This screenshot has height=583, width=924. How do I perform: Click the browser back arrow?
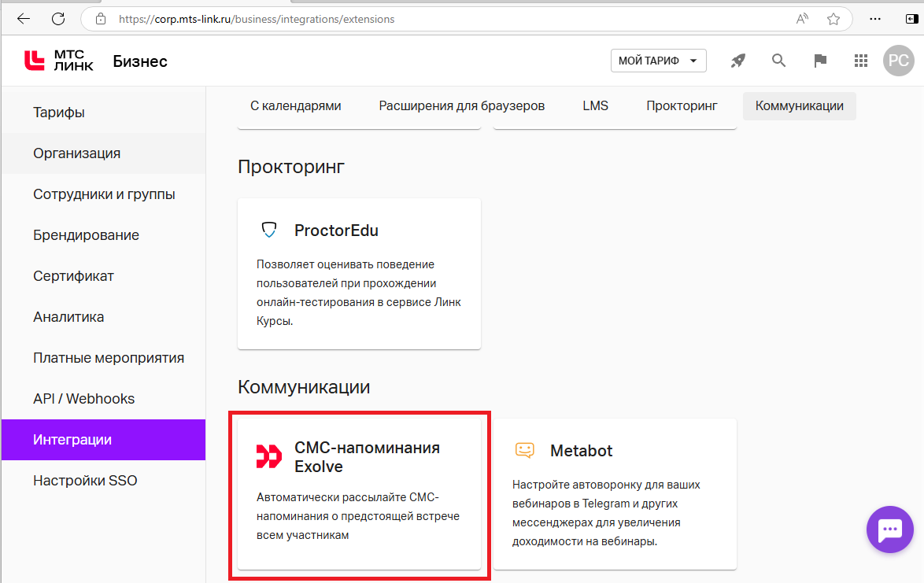click(24, 19)
